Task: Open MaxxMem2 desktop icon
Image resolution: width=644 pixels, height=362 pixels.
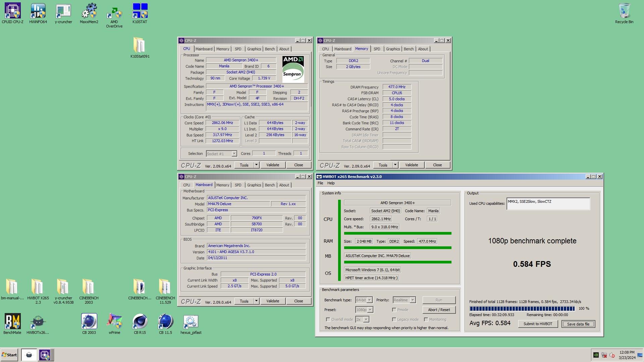Action: click(89, 13)
